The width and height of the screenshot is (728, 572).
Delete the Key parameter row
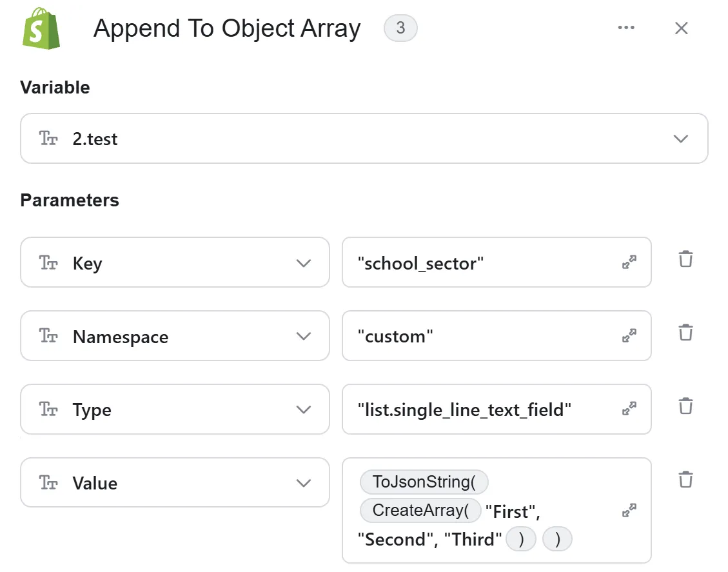click(x=685, y=259)
